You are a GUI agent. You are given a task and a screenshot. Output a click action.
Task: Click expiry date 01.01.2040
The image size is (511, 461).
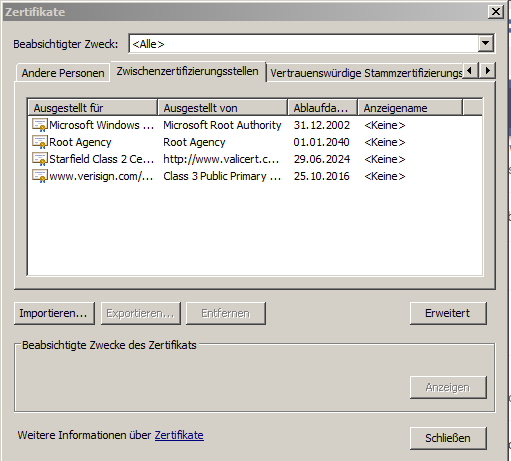tap(322, 142)
